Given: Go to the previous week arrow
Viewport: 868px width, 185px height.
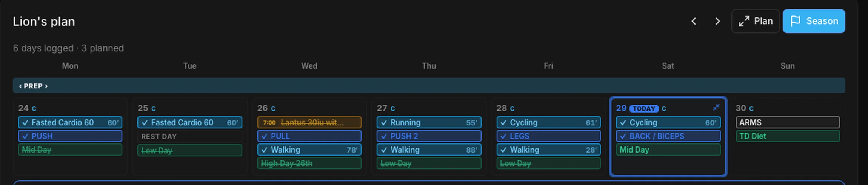Looking at the screenshot, I should [693, 21].
